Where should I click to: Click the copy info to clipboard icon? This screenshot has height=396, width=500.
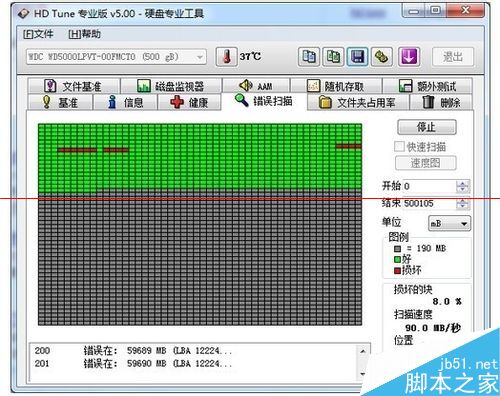click(309, 57)
